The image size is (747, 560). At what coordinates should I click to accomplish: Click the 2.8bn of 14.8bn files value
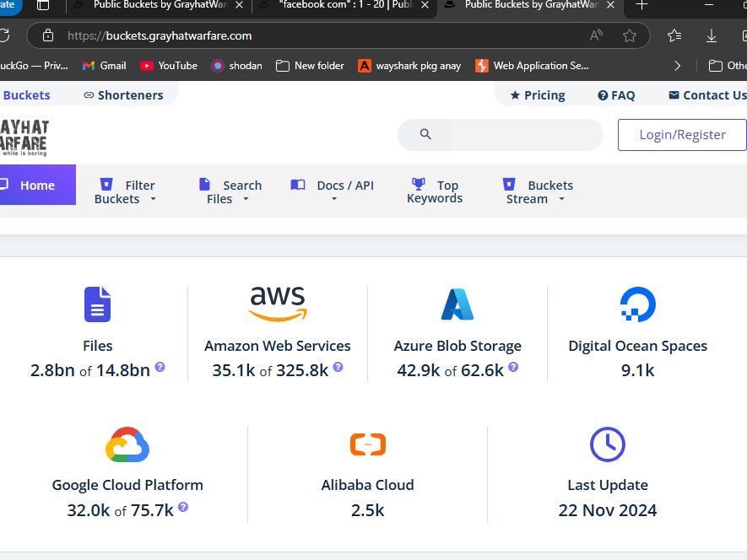[x=90, y=370]
